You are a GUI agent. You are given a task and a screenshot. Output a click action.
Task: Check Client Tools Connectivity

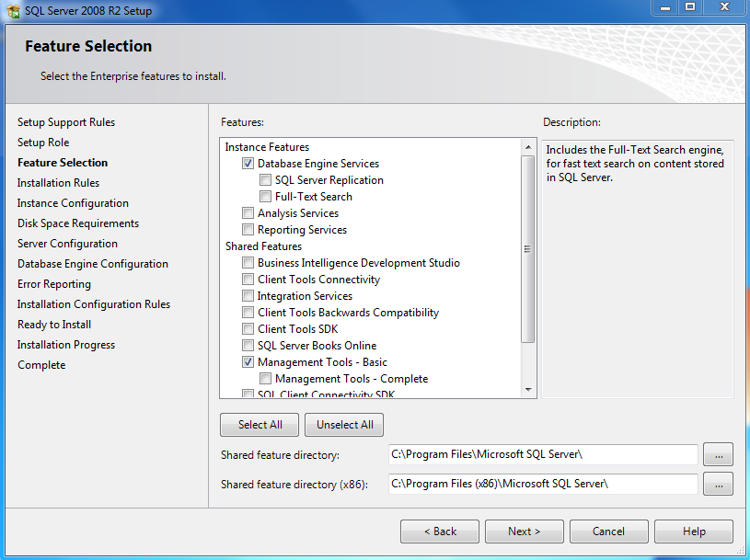(x=248, y=280)
